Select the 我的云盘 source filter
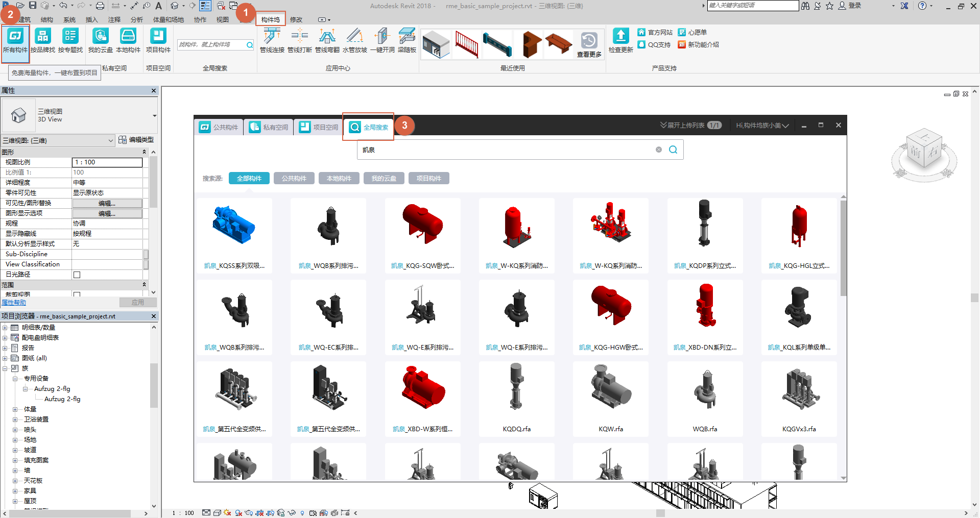This screenshot has height=518, width=980. [384, 178]
